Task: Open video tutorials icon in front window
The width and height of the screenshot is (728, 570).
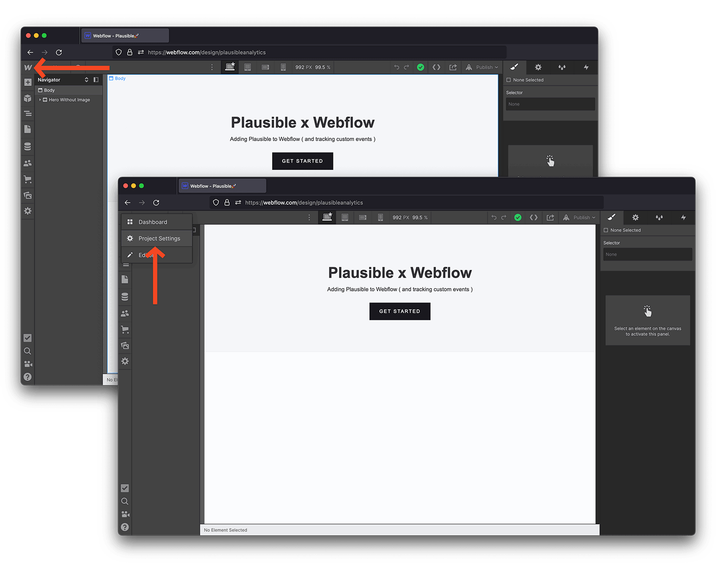Action: 125,514
